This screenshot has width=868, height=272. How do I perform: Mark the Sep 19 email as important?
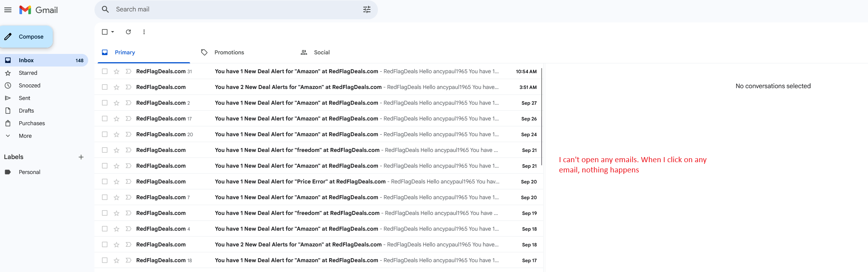(128, 213)
